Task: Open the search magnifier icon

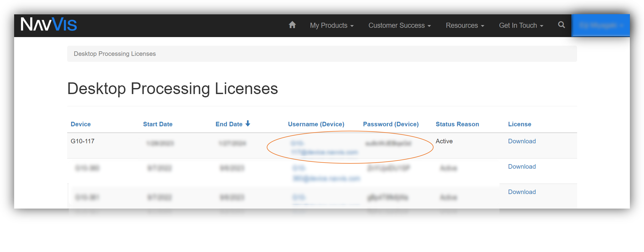Action: [x=562, y=25]
